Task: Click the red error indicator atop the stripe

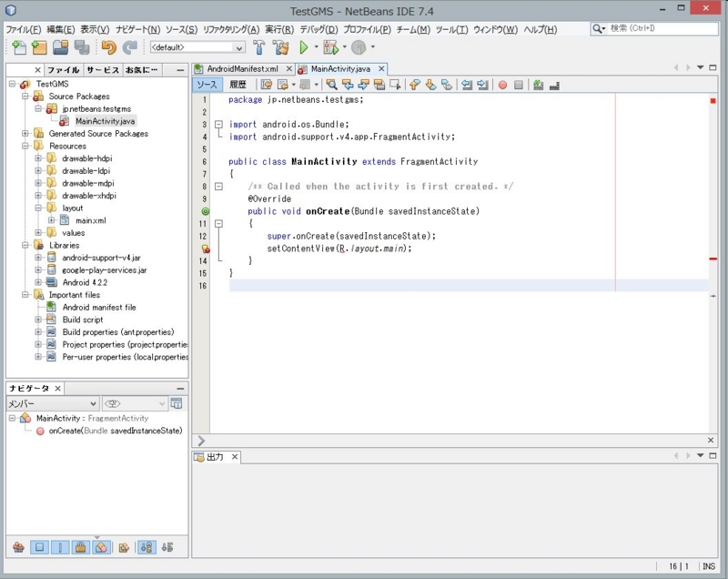Action: [x=713, y=101]
